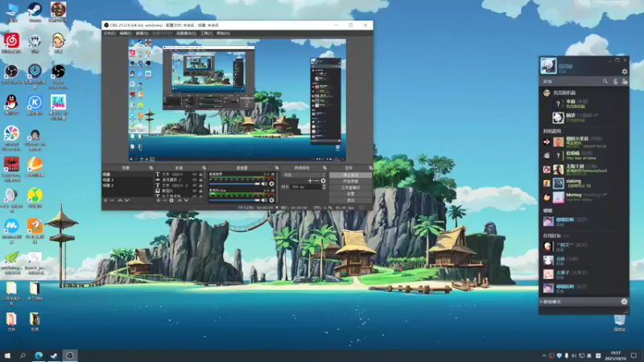
Task: Open transition properties gear icon
Action: (324, 180)
